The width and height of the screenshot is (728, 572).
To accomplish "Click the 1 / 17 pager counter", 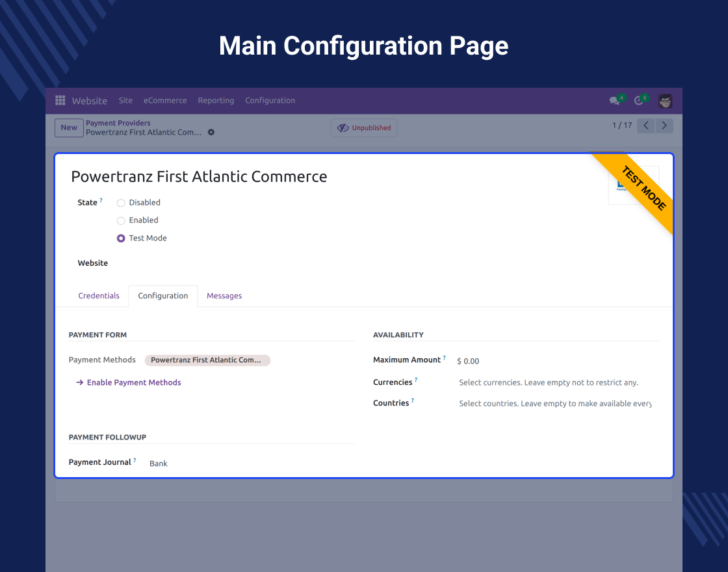I will click(x=622, y=125).
